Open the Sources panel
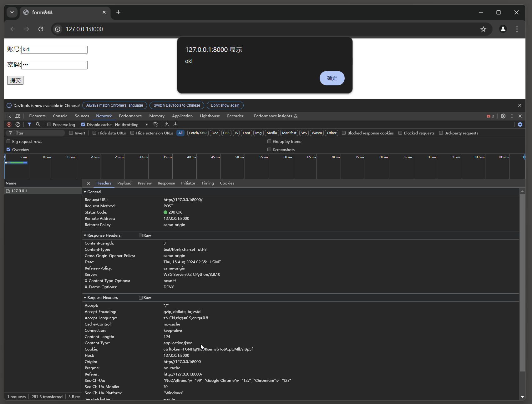Image resolution: width=532 pixels, height=404 pixels. tap(82, 116)
